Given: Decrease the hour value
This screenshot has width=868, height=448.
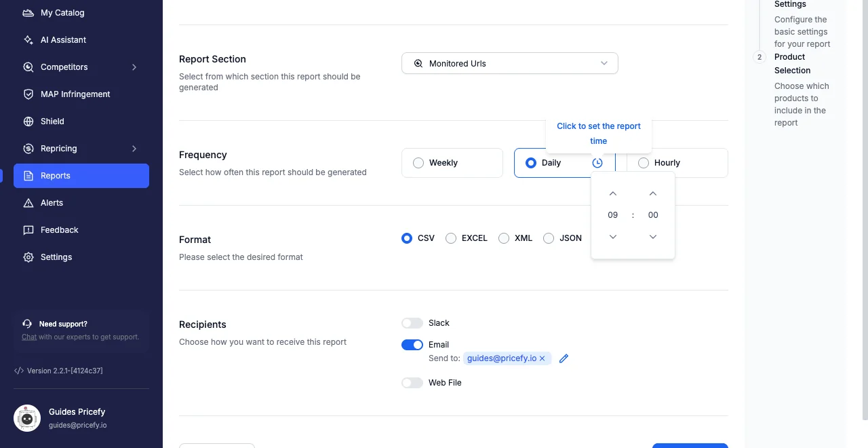Looking at the screenshot, I should click(x=613, y=237).
